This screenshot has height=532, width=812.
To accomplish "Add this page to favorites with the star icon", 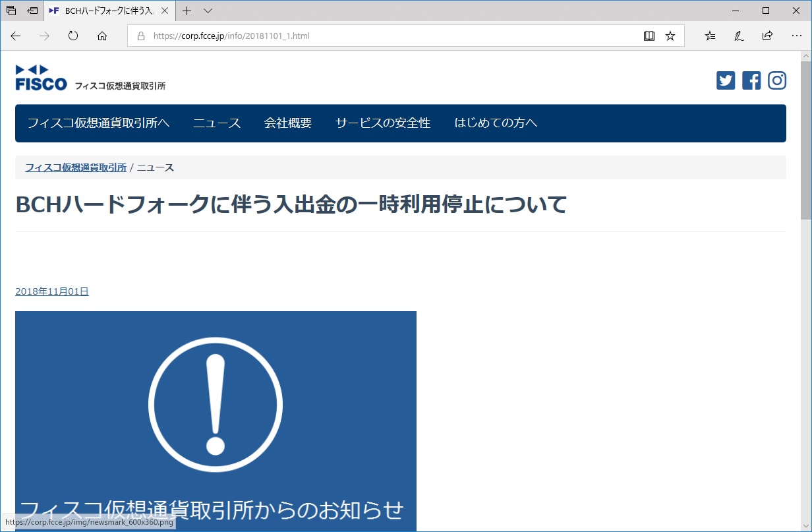I will 670,36.
